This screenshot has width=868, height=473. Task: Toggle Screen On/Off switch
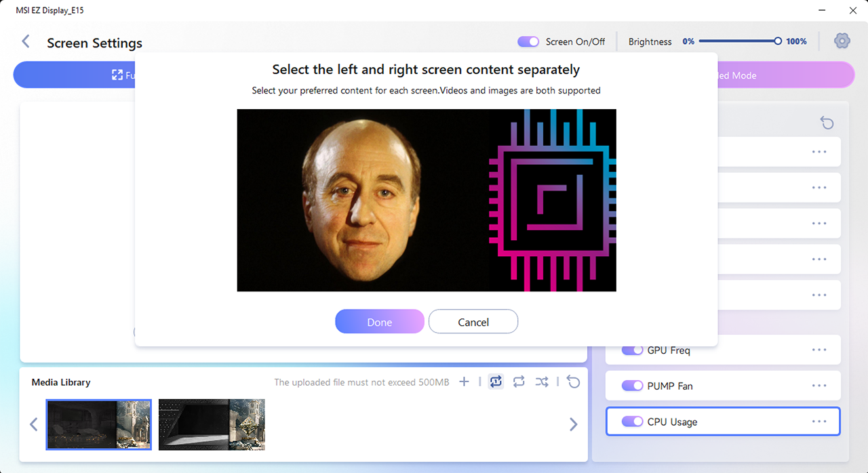click(528, 41)
